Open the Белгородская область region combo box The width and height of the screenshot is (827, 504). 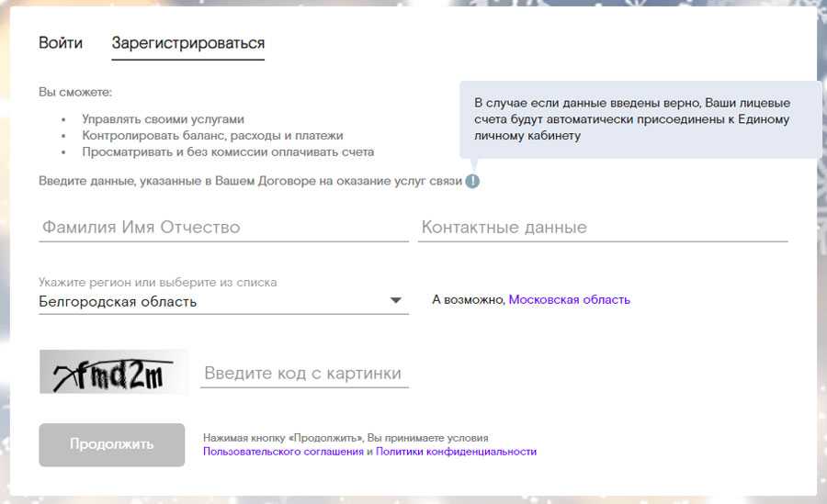[210, 301]
